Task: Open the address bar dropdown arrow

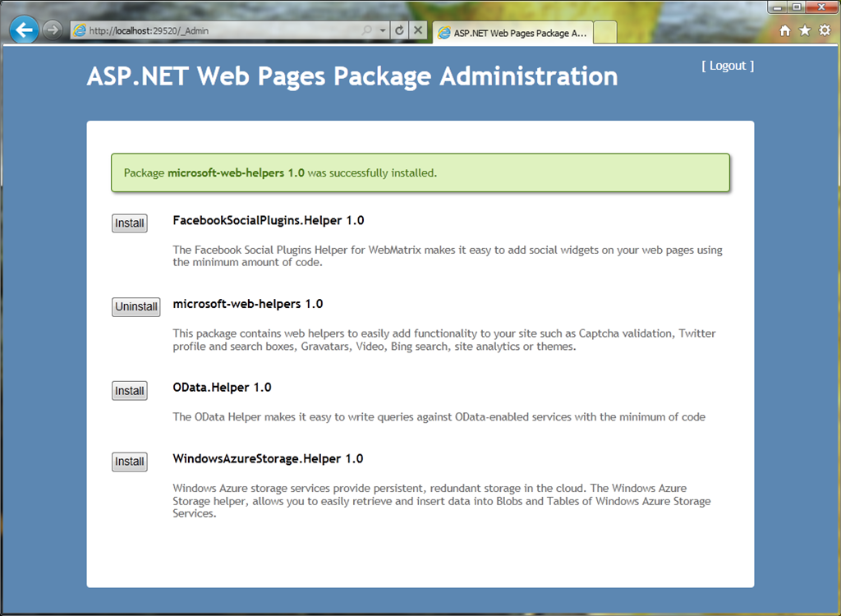Action: [x=383, y=30]
